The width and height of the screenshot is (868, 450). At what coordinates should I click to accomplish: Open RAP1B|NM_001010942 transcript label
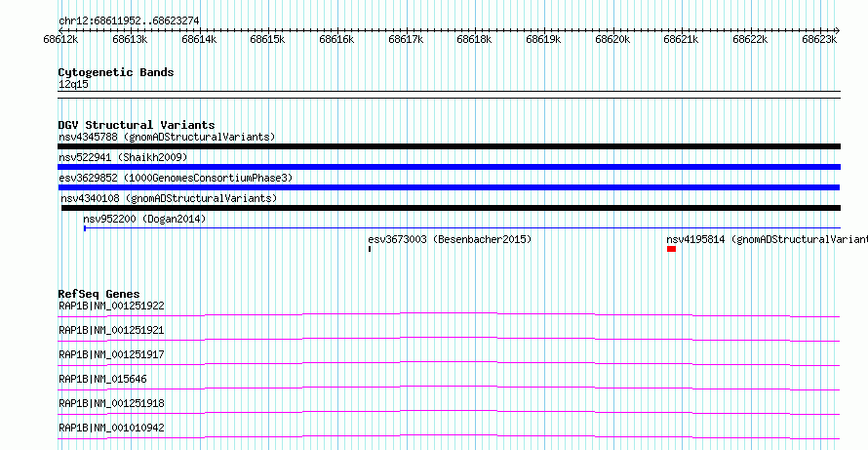[x=111, y=428]
